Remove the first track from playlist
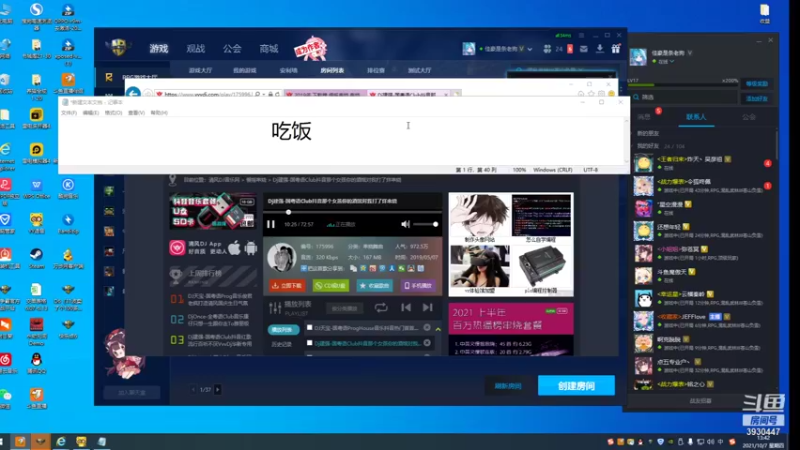The image size is (800, 450). [x=427, y=328]
